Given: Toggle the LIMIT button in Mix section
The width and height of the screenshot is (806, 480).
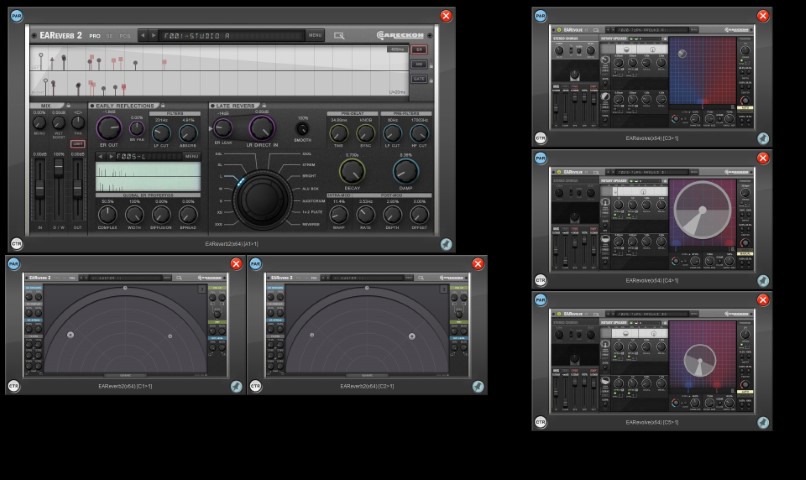Looking at the screenshot, I should [78, 144].
